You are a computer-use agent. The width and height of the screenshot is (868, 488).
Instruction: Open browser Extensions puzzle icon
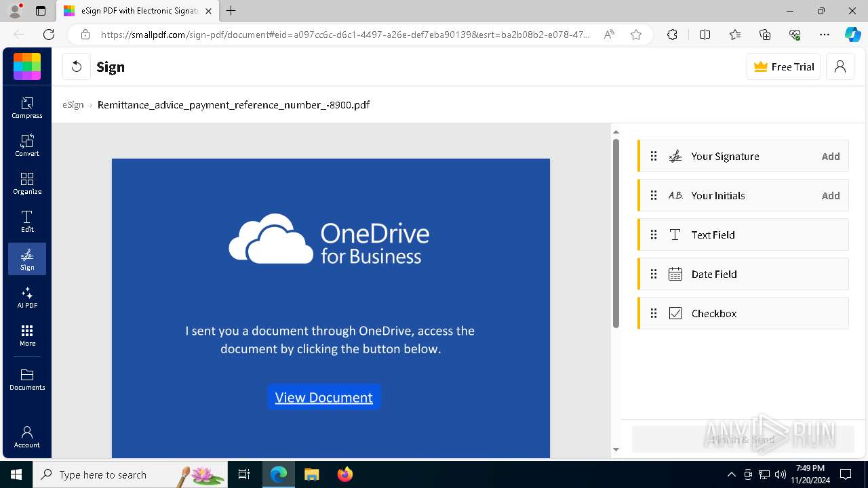(x=672, y=35)
